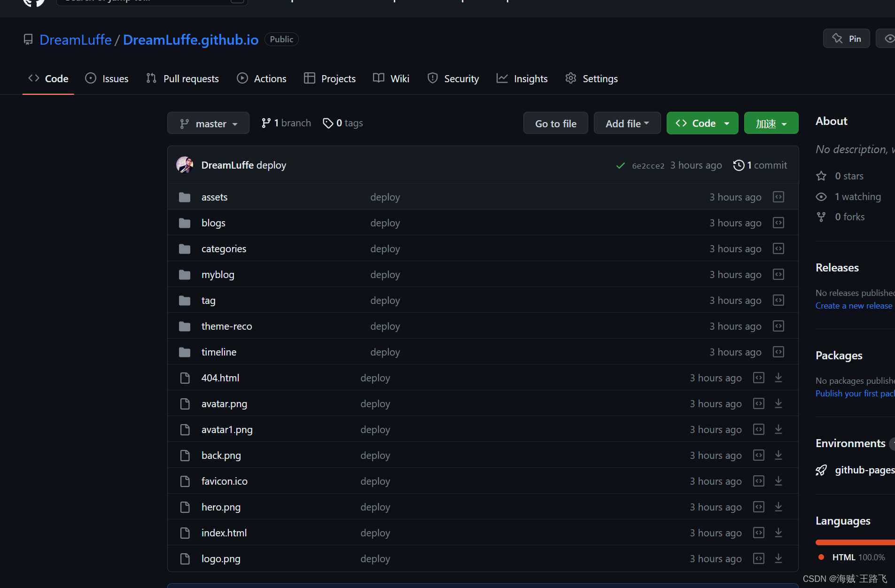Click the code view icon for assets row
Image resolution: width=895 pixels, height=588 pixels.
coord(778,197)
